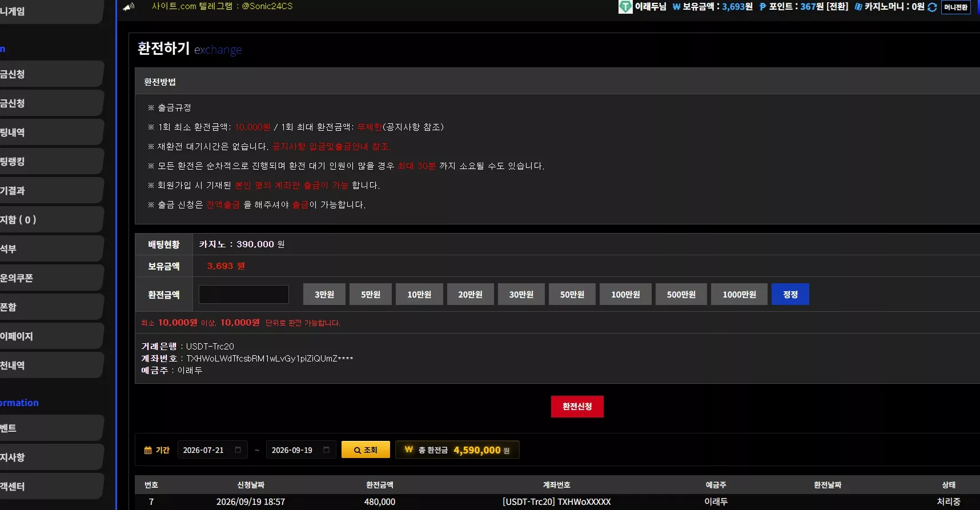Image resolution: width=980 pixels, height=510 pixels.
Task: Refresh the casino money balance icon
Action: [x=932, y=7]
